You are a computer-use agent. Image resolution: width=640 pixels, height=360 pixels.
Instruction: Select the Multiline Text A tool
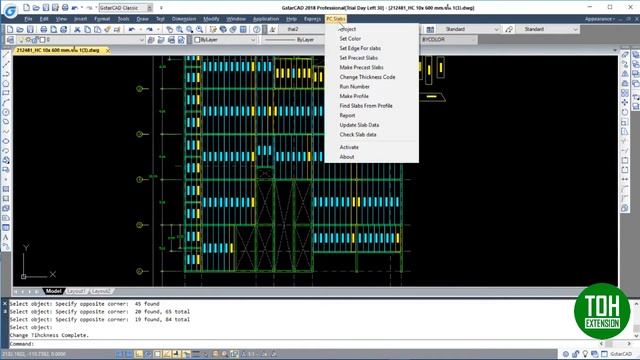(6, 237)
